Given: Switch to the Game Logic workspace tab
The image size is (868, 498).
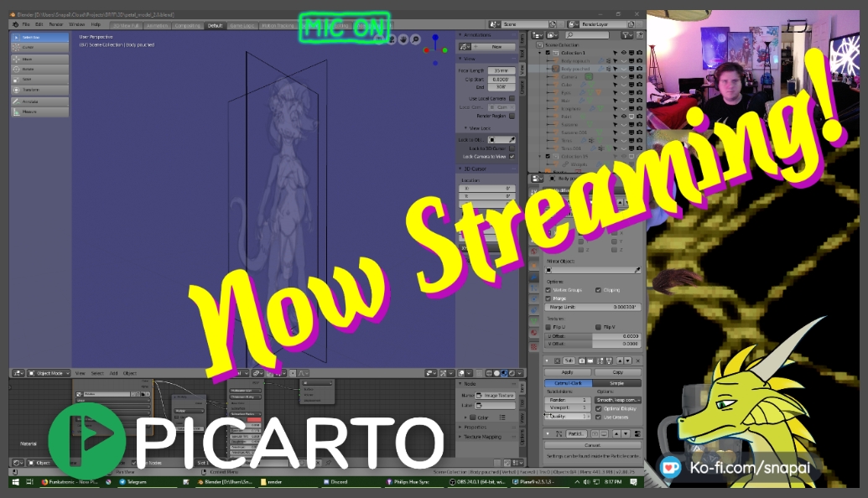Looking at the screenshot, I should click(x=242, y=25).
